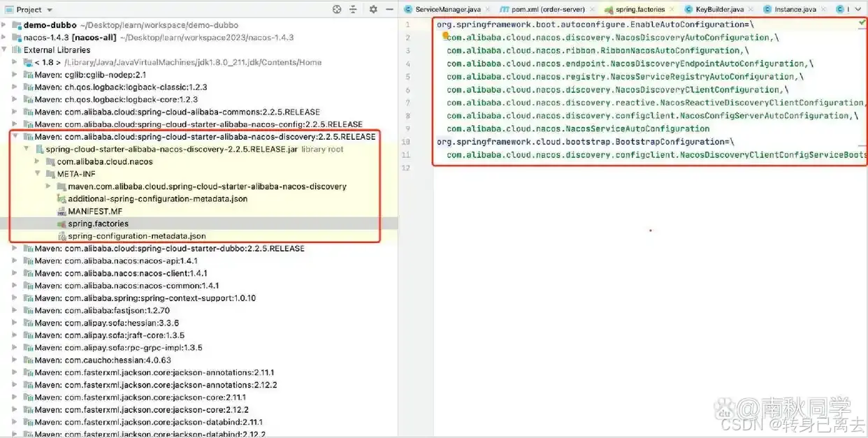
Task: Select jackson-core:2.12.2 row
Action: click(x=199, y=410)
